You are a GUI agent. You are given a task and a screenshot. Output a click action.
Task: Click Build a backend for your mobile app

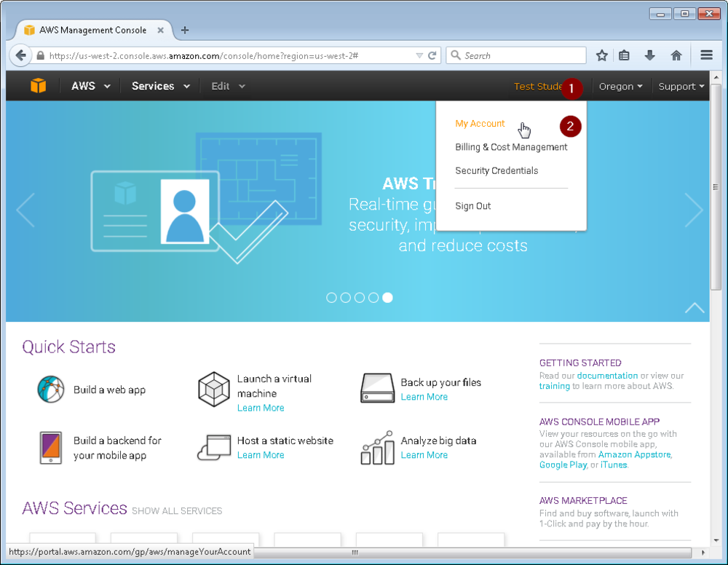click(x=117, y=448)
